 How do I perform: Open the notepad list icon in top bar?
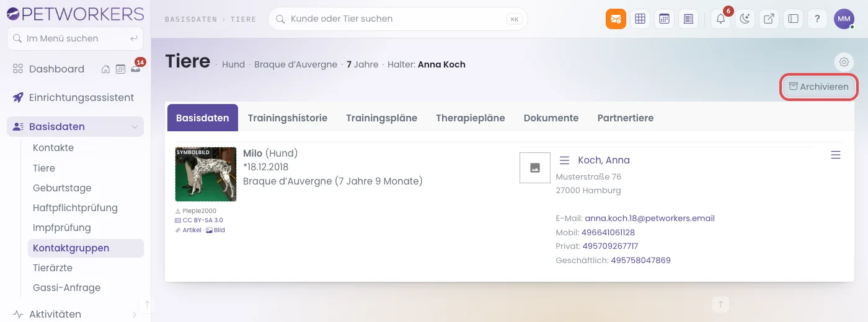click(x=688, y=19)
